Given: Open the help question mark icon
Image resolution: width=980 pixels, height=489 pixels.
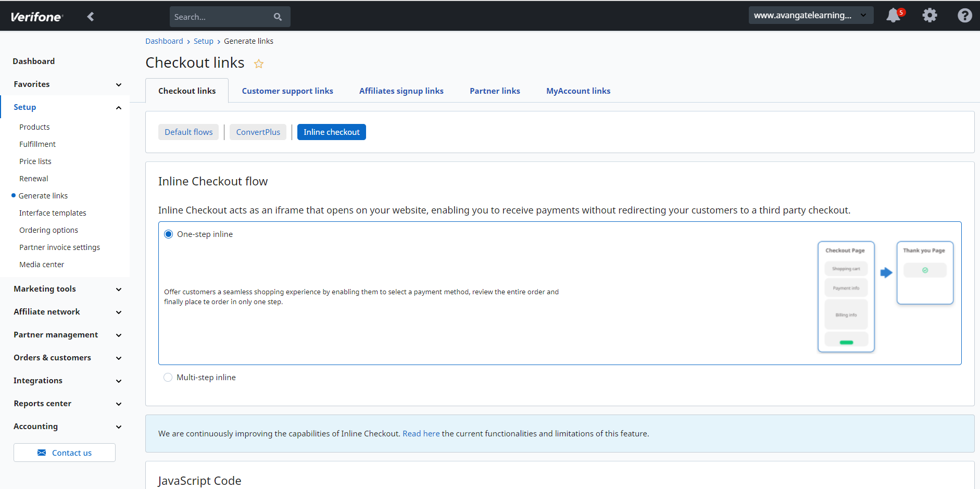Looking at the screenshot, I should click(965, 16).
